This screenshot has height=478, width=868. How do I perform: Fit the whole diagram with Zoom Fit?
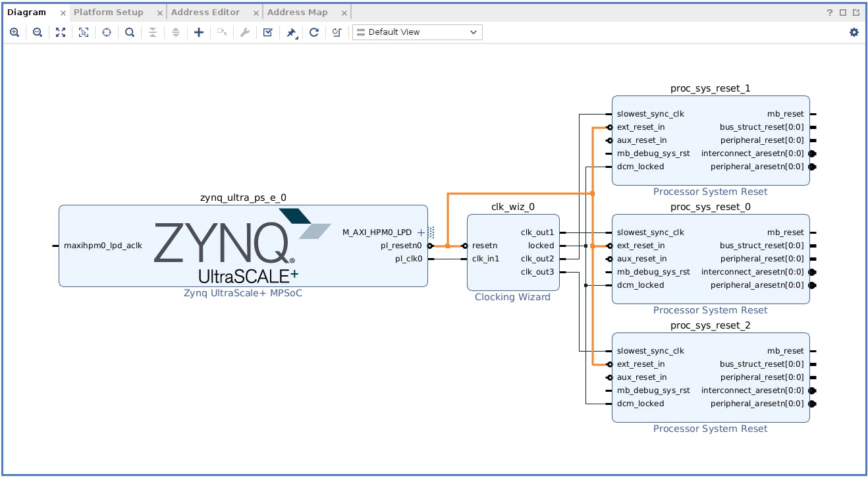[61, 32]
